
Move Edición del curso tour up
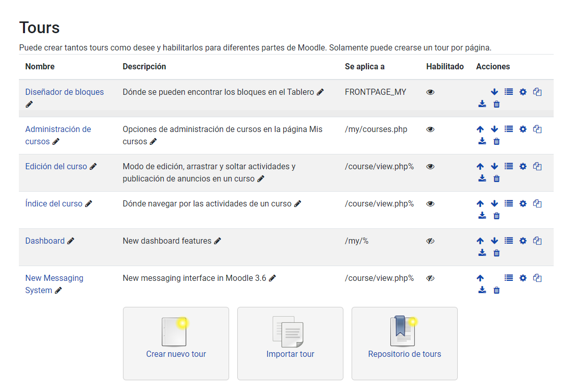[x=480, y=167]
